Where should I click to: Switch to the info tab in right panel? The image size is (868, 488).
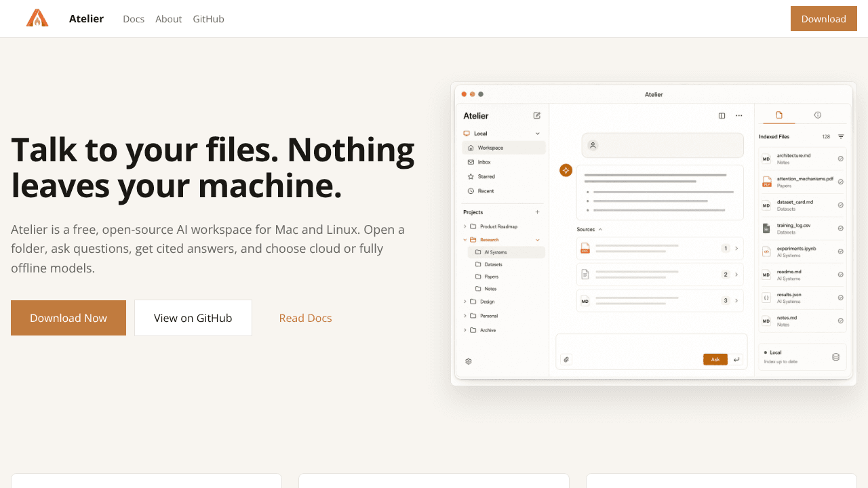pyautogui.click(x=818, y=115)
